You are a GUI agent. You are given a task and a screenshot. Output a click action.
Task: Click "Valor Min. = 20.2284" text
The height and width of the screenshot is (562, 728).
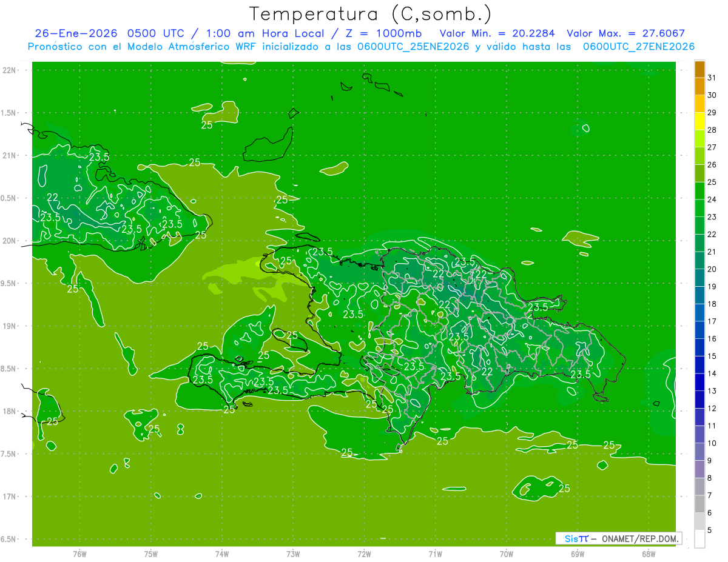click(497, 33)
